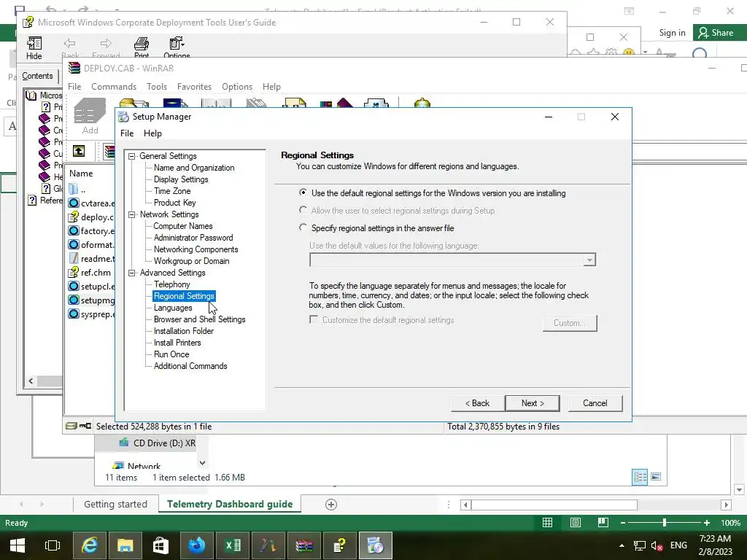Select the setupmg file icon in WinRAR list

click(x=74, y=300)
